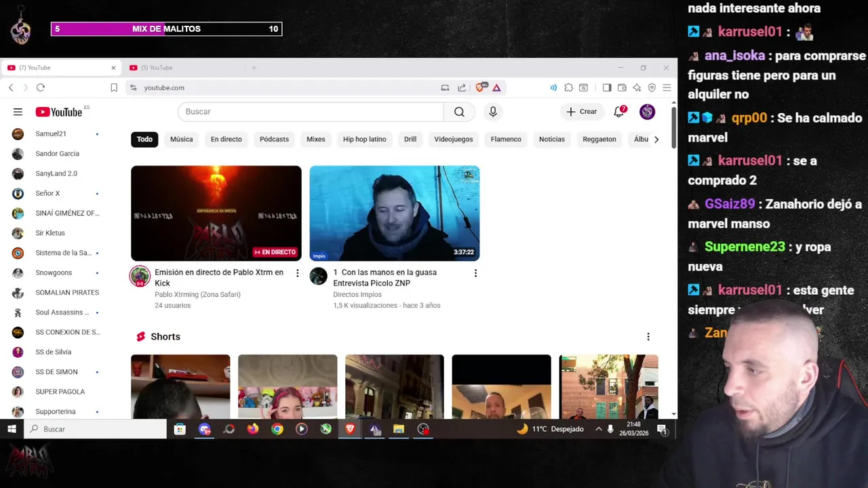The width and height of the screenshot is (868, 488).
Task: Open the Leo AI sparkle icon
Action: [x=637, y=87]
